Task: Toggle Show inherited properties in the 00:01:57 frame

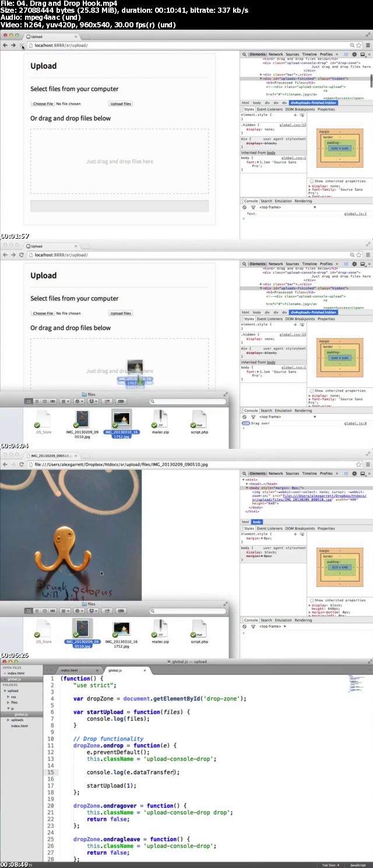Action: (312, 181)
